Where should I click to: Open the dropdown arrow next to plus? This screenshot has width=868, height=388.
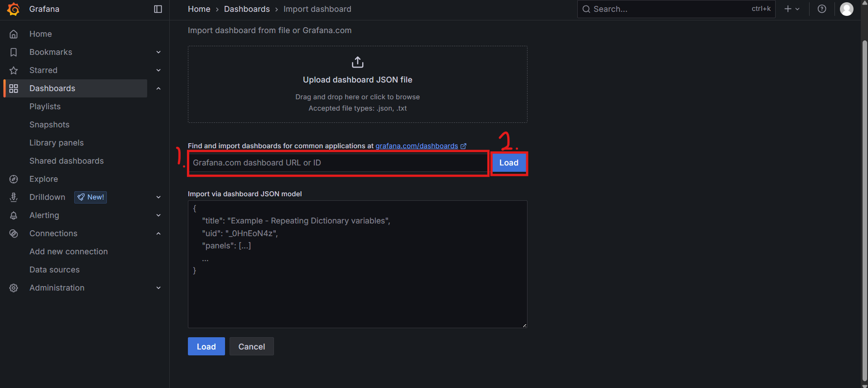click(797, 9)
